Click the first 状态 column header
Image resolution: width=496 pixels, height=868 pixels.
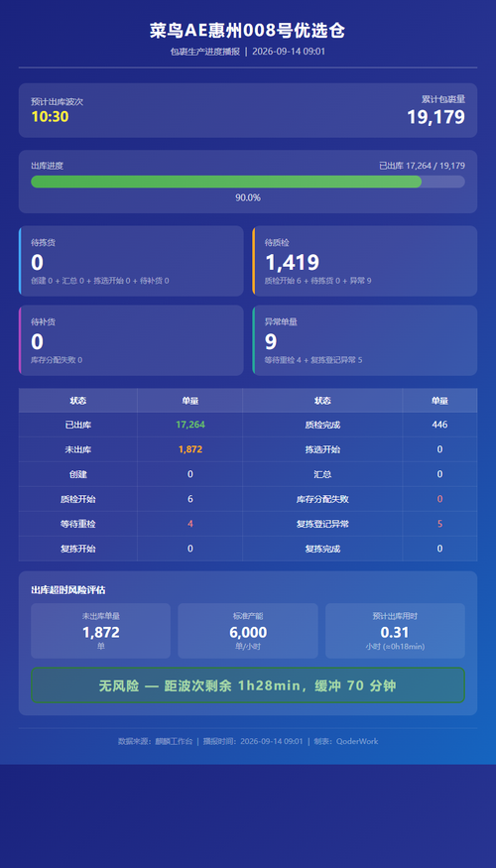tap(78, 400)
